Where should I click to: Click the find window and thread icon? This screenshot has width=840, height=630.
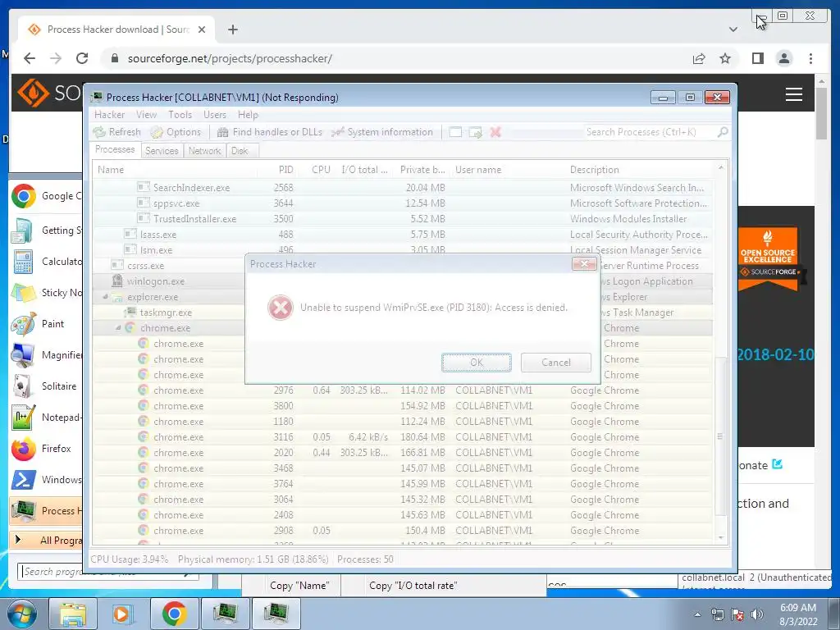tap(475, 132)
